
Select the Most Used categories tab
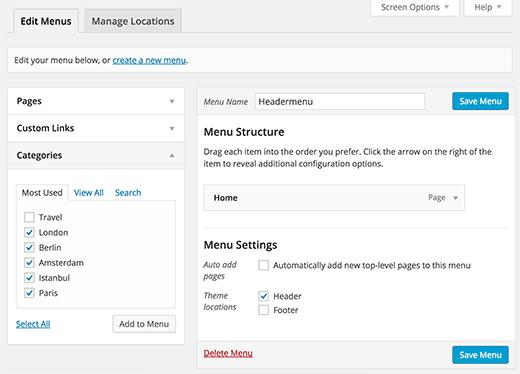(42, 193)
